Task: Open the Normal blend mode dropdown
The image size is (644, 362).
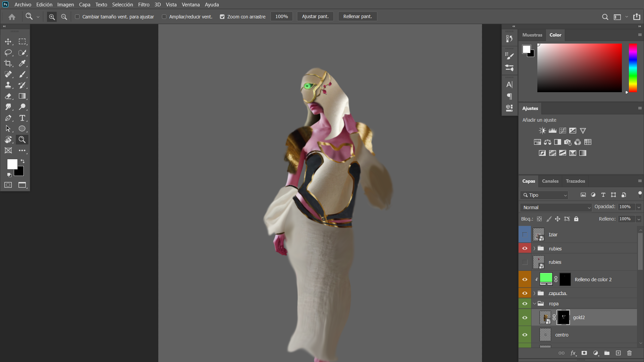Action: click(556, 207)
